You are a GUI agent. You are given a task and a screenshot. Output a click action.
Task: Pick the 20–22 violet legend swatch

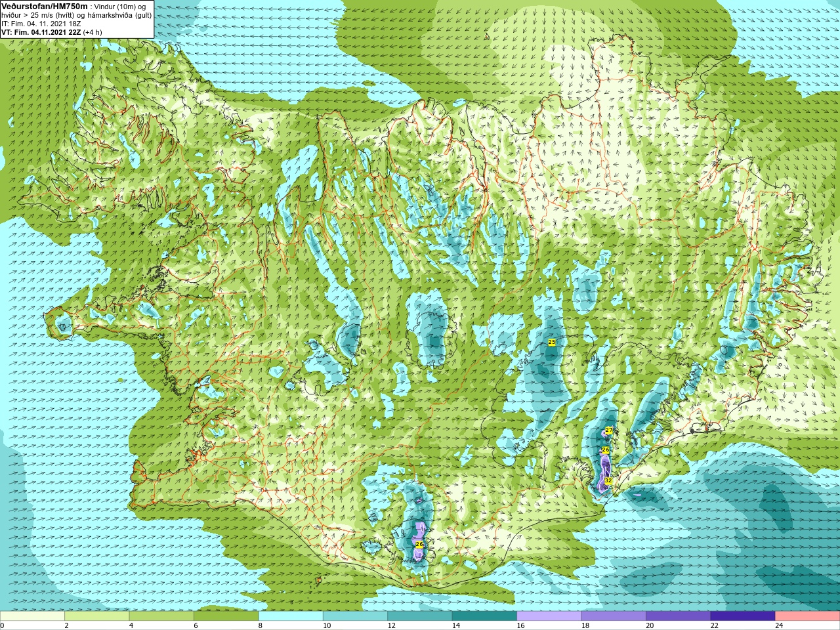click(x=679, y=616)
